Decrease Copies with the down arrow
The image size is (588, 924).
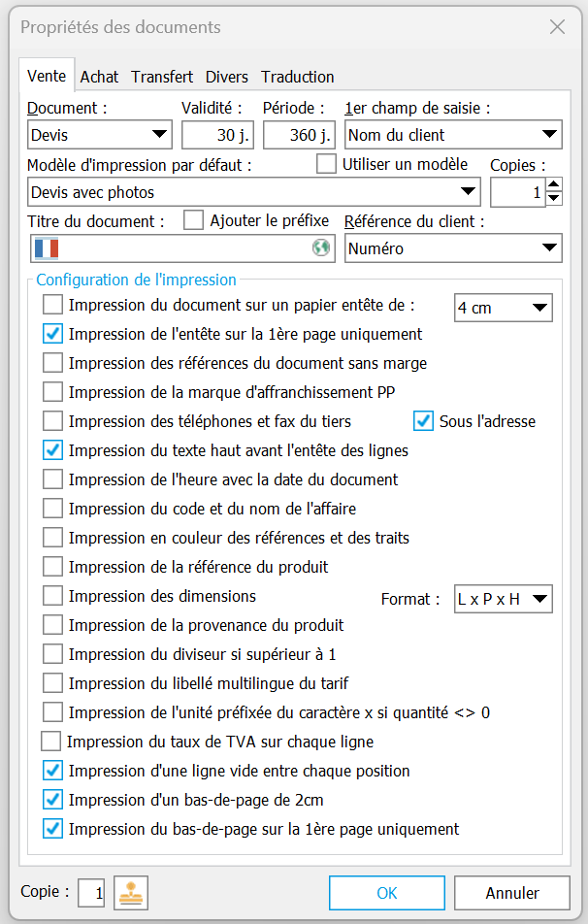tap(554, 199)
